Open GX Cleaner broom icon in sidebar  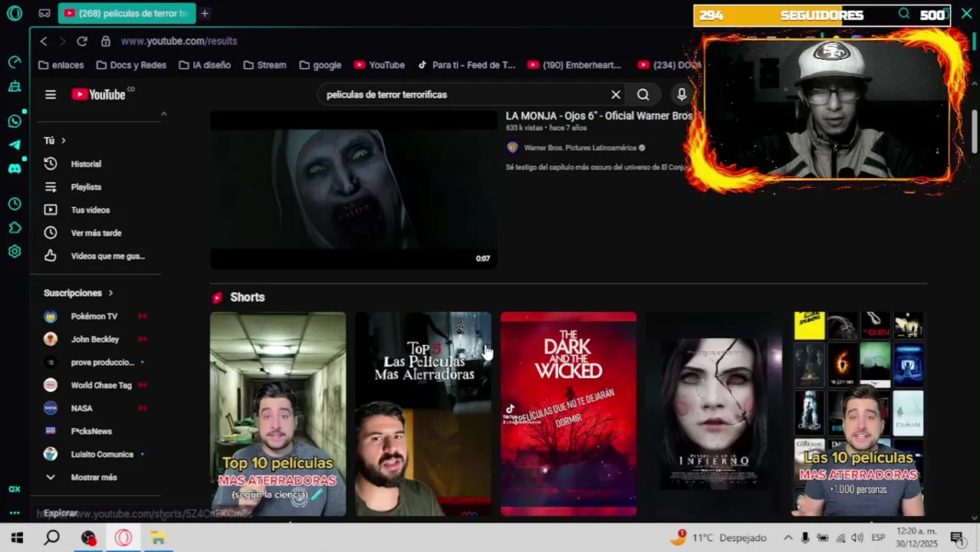point(15,86)
